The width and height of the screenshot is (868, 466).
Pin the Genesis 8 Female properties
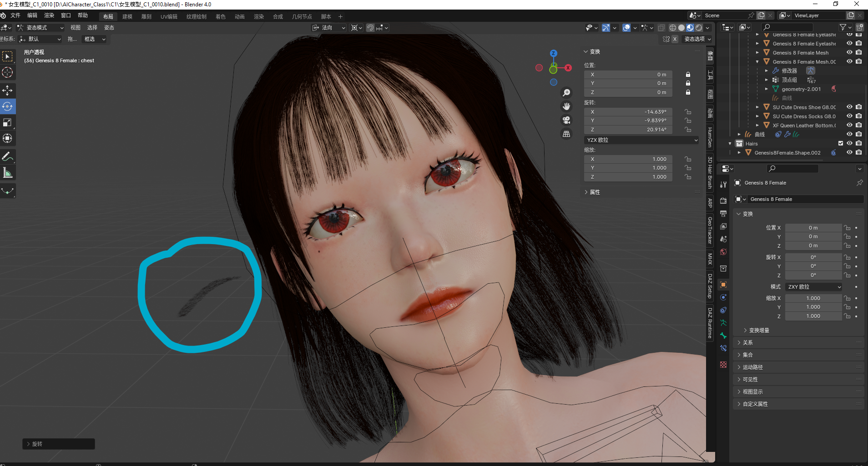(859, 183)
